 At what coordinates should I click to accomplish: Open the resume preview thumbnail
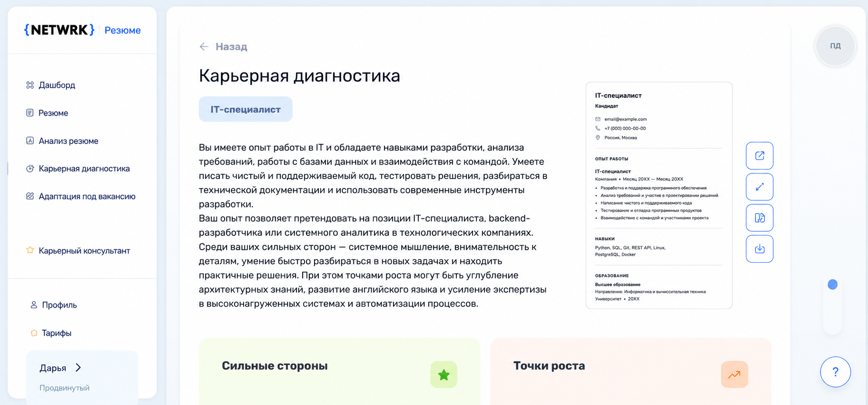click(x=659, y=195)
